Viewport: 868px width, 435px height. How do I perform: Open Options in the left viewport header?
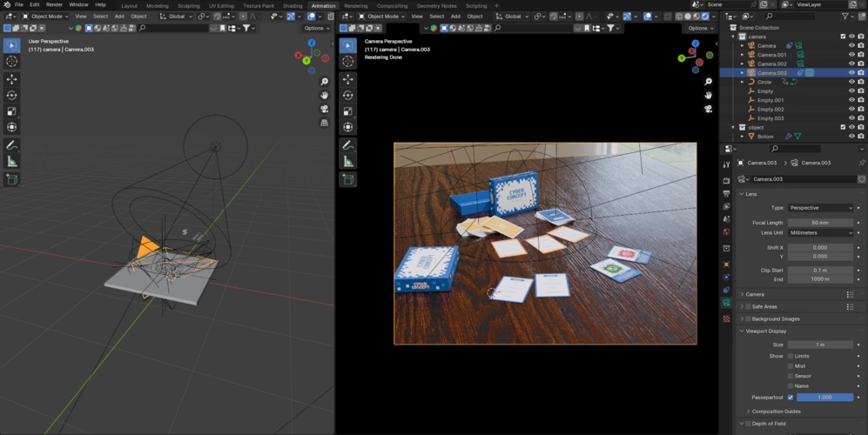click(317, 28)
